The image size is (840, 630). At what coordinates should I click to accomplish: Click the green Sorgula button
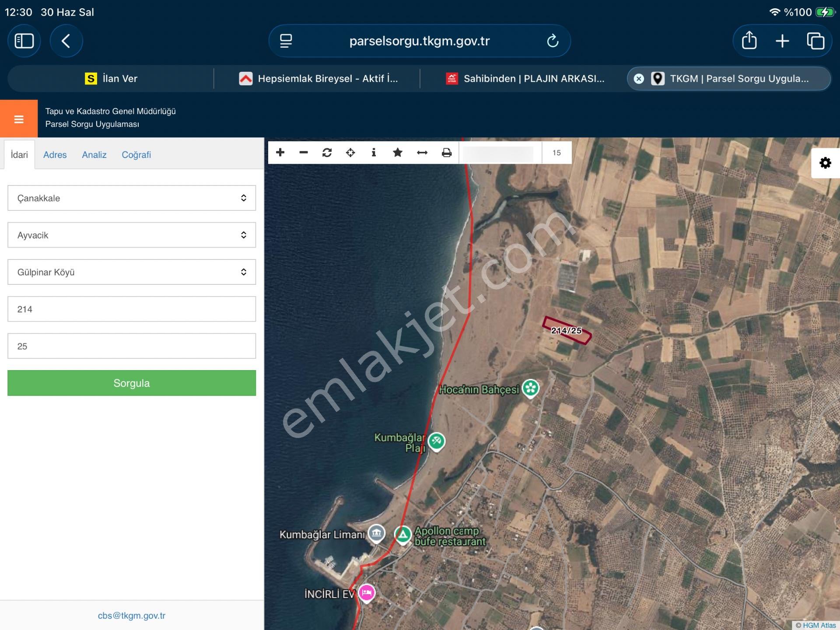132,383
